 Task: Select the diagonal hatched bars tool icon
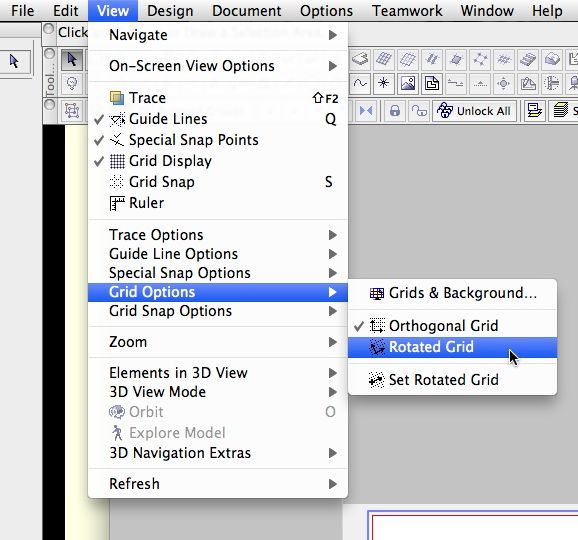click(432, 59)
